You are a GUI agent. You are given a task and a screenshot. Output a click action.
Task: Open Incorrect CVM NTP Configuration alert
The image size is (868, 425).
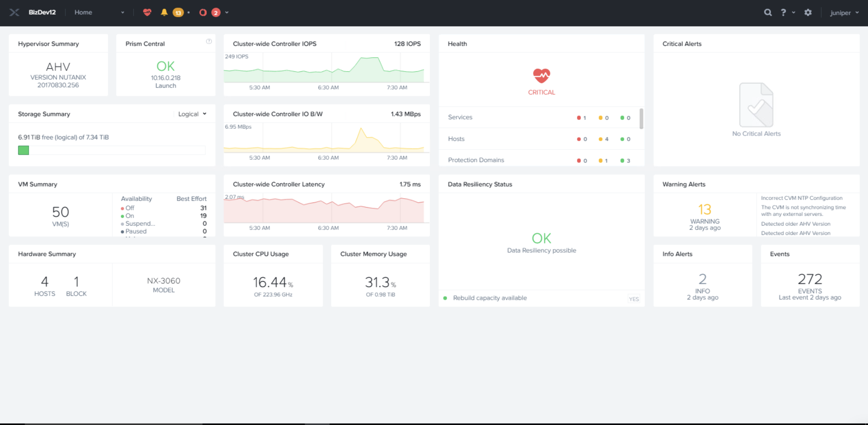pyautogui.click(x=801, y=198)
